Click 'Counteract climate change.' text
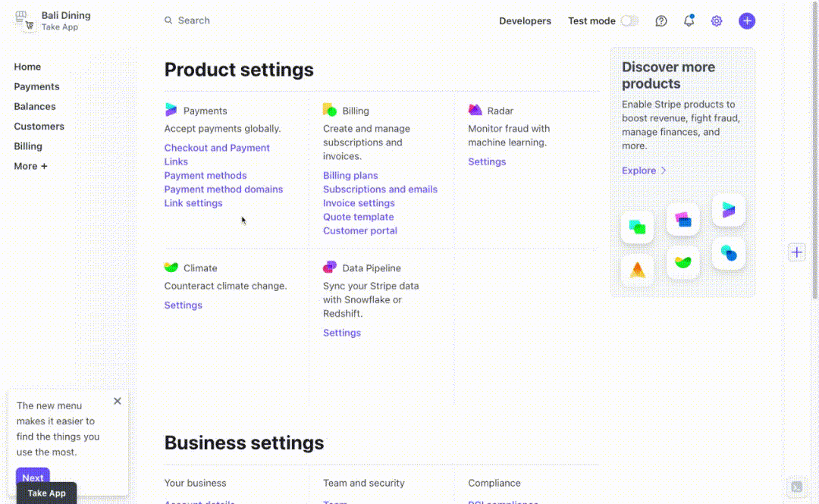Viewport: 819px width, 504px height. 226,286
